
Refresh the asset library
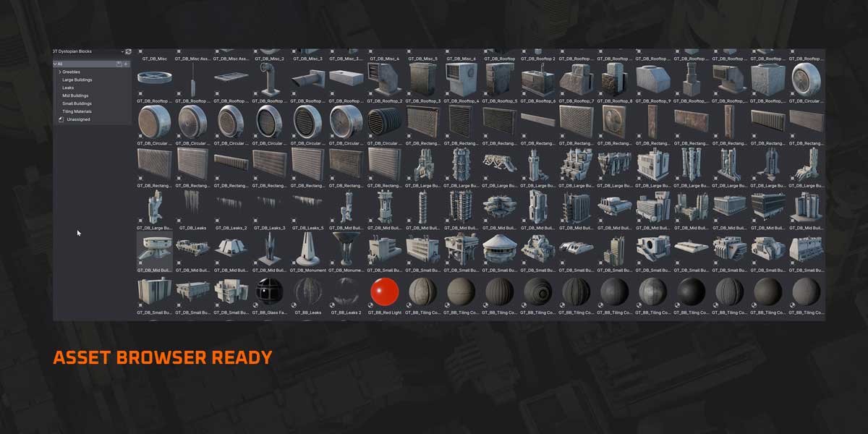(x=128, y=51)
